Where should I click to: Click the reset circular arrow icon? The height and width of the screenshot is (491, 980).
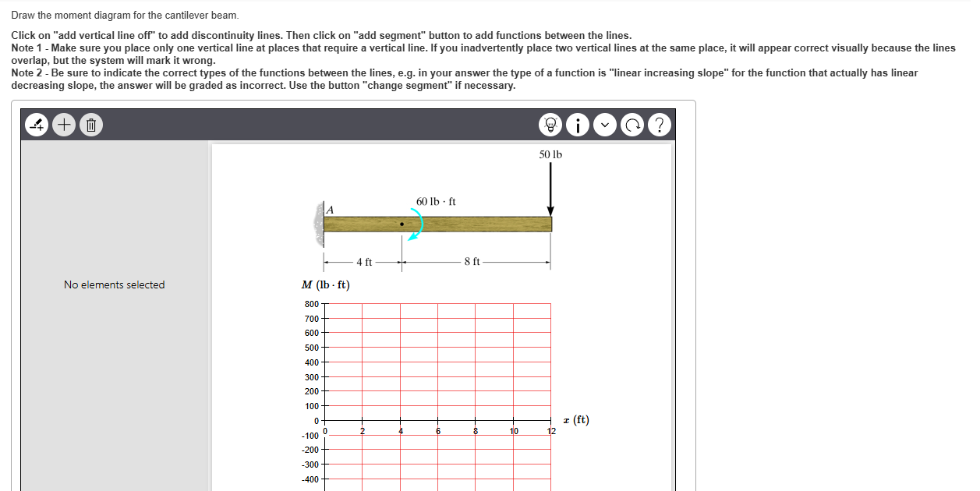(x=632, y=124)
